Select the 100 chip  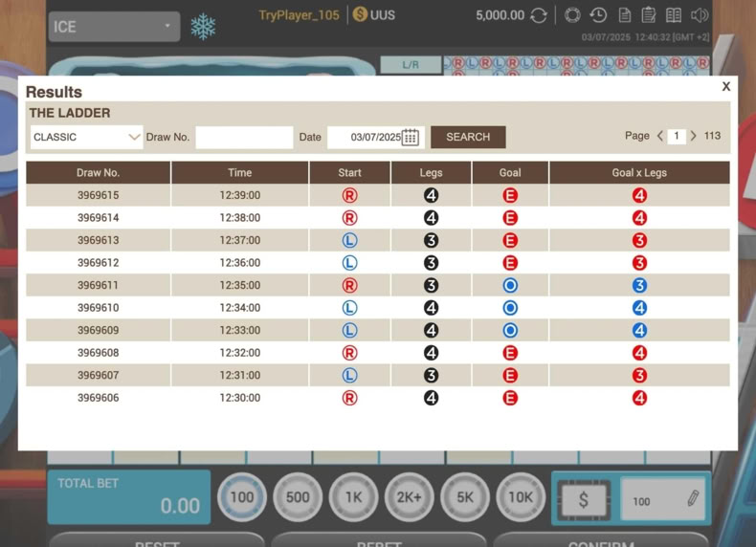241,497
